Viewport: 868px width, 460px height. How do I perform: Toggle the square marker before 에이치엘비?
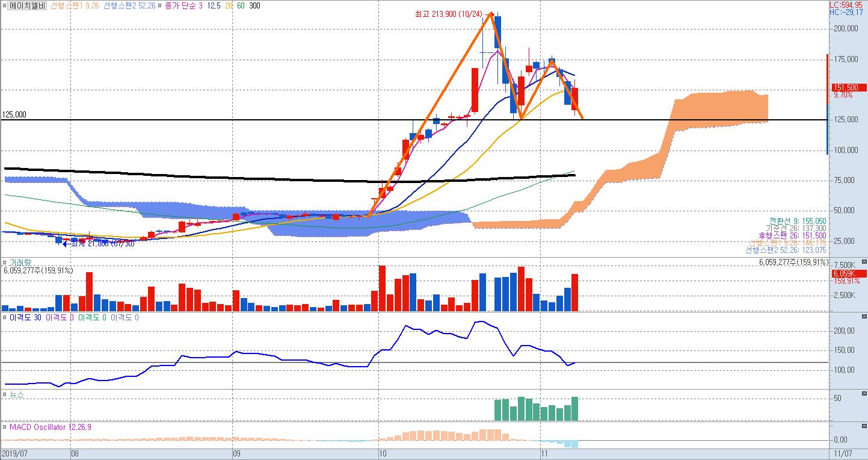click(5, 5)
